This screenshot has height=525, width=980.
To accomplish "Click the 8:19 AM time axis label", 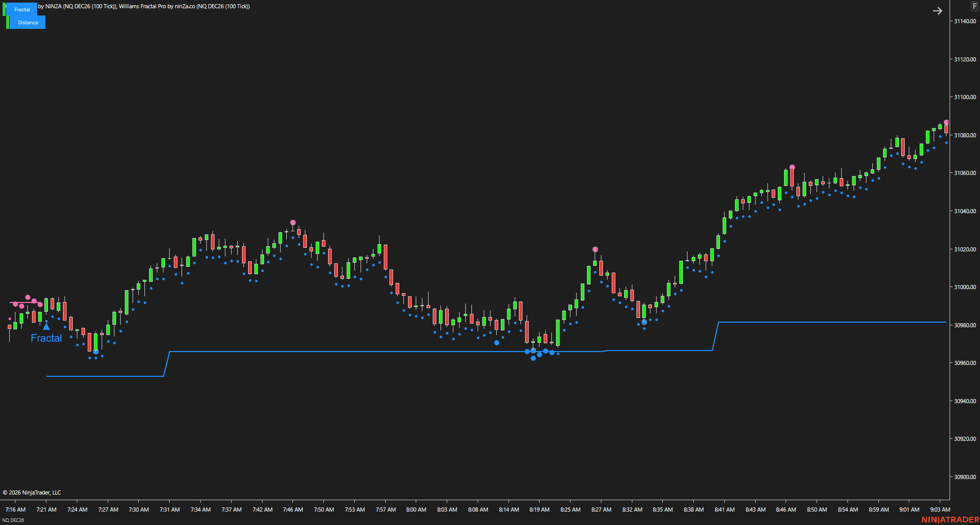I will [540, 510].
